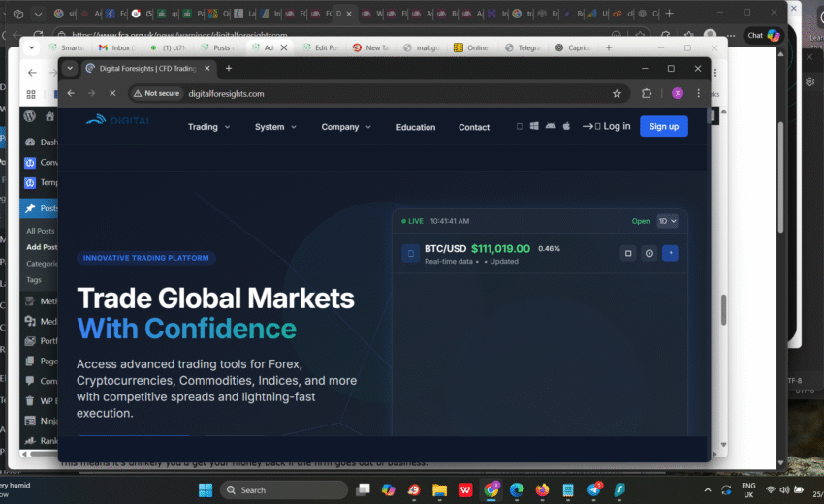Switch to the Posts tab in the middle window
Image resolution: width=824 pixels, height=504 pixels.
pos(218,47)
